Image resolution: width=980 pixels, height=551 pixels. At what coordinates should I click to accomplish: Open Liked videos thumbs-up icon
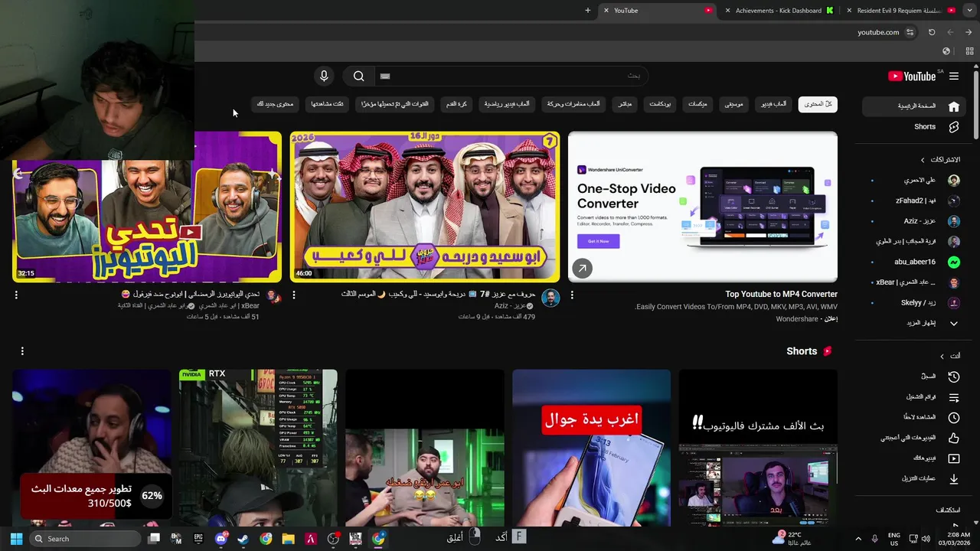(953, 438)
